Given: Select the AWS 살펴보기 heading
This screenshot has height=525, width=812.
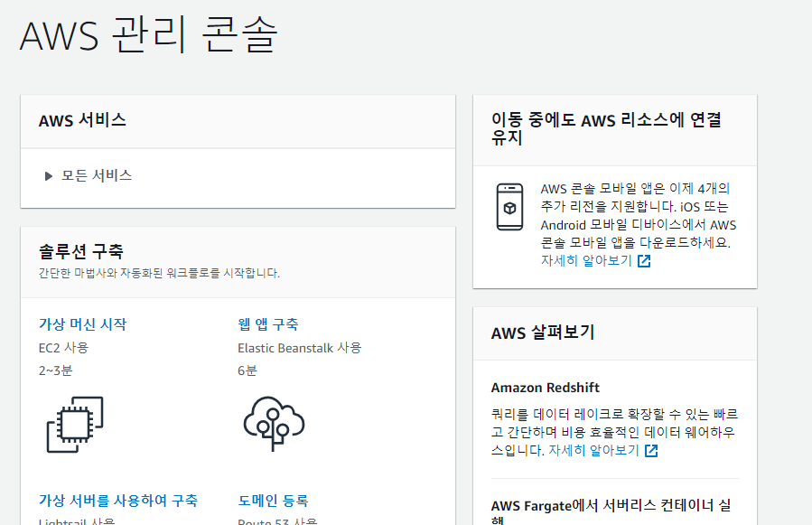Looking at the screenshot, I should 543,333.
